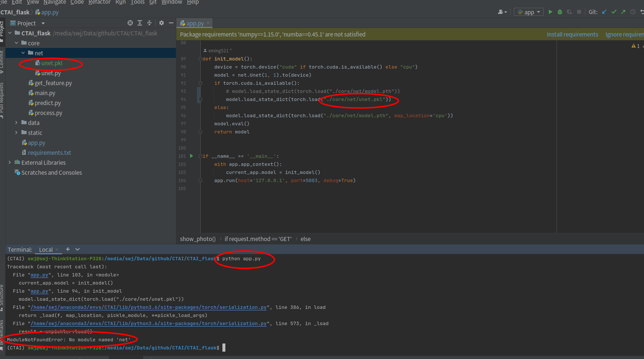
Task: Select unet.pkl in the Project tree
Action: 51,63
